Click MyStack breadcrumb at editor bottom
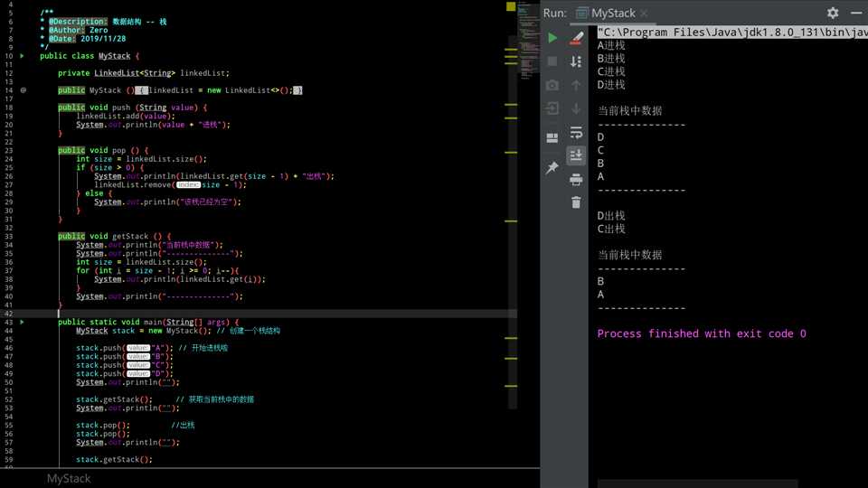The image size is (868, 488). [69, 479]
